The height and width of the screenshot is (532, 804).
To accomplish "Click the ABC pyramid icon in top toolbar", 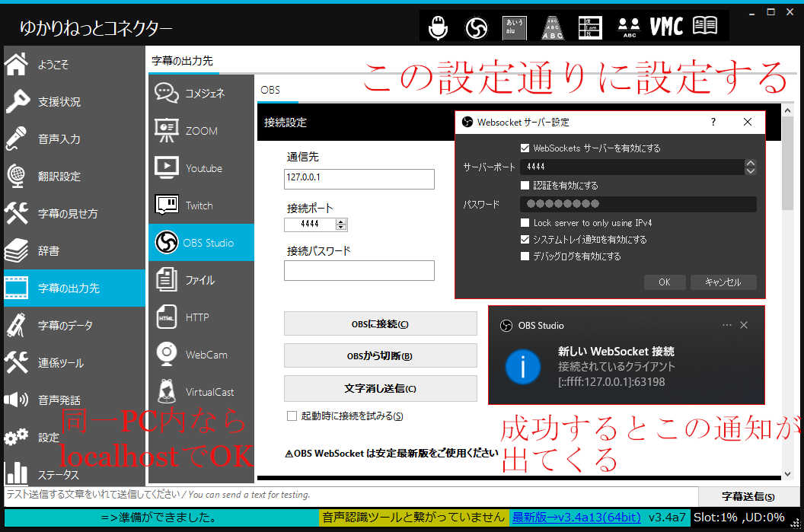I will coord(552,27).
